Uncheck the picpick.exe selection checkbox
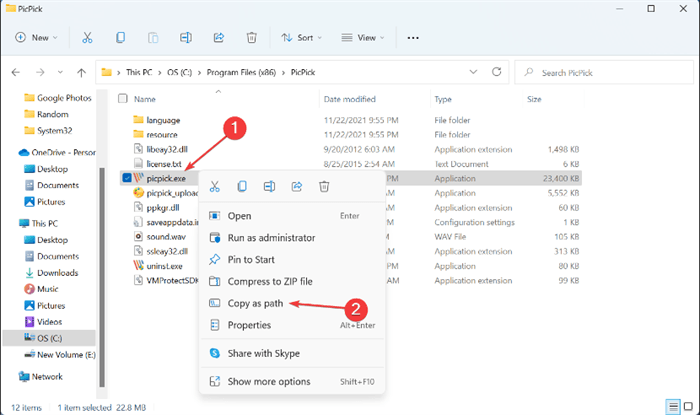This screenshot has height=415, width=700. point(127,178)
